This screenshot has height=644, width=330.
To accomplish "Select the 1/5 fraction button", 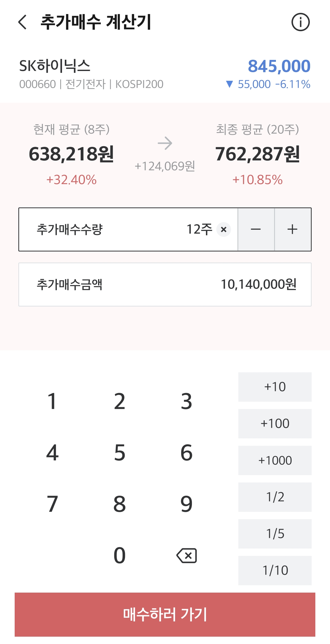I will 275,534.
